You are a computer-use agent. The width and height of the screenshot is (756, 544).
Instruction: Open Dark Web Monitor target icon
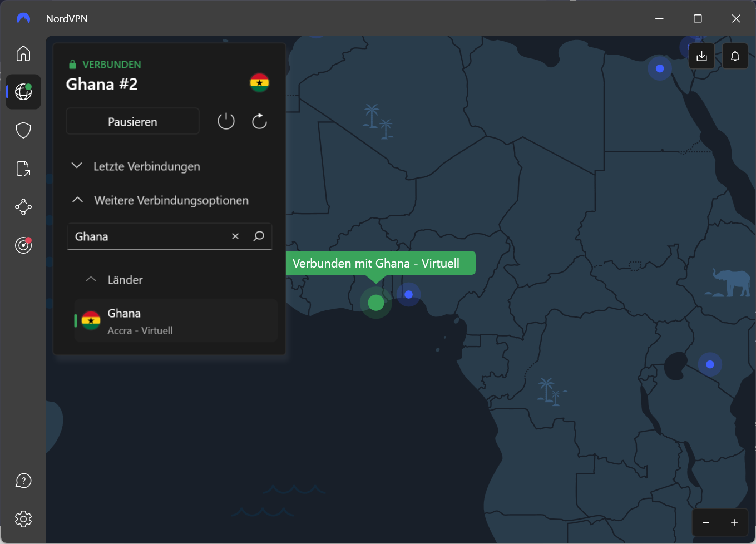click(23, 245)
